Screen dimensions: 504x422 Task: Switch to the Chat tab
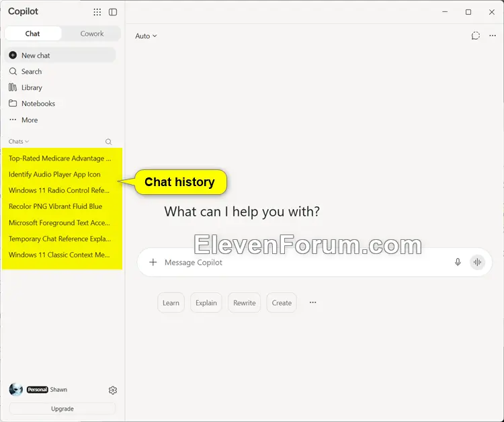point(33,34)
